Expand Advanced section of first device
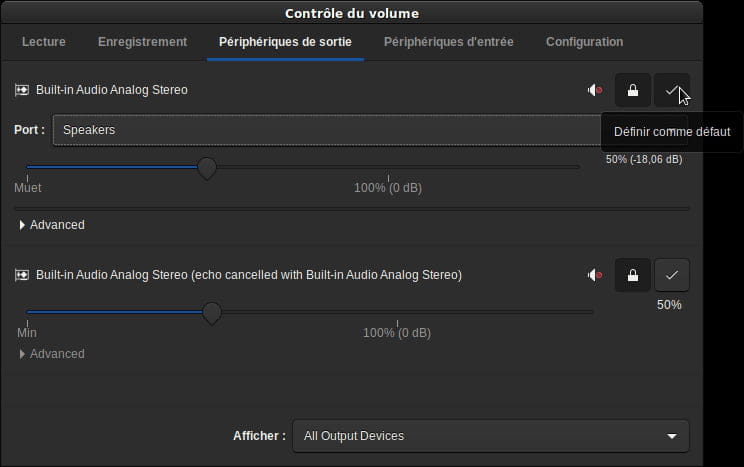Screen dimensions: 744x467 pyautogui.click(x=51, y=225)
